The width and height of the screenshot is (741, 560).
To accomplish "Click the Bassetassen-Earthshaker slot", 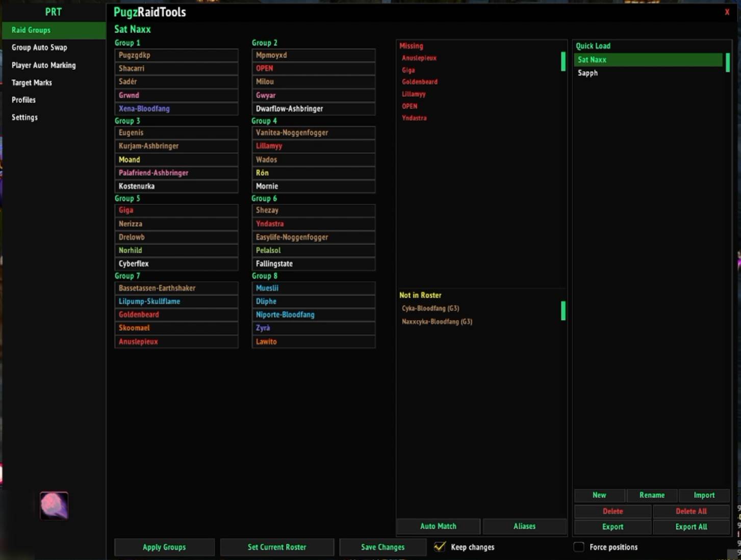I will tap(176, 288).
